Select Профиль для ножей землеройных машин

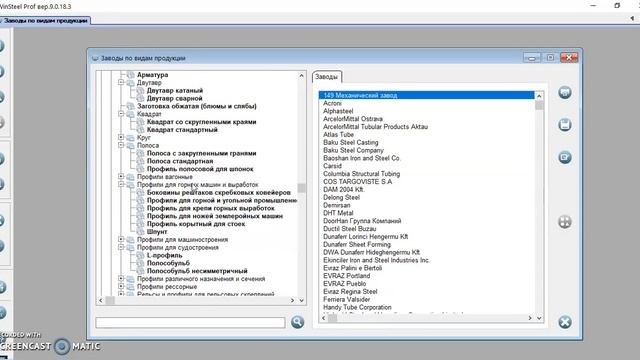pos(215,216)
